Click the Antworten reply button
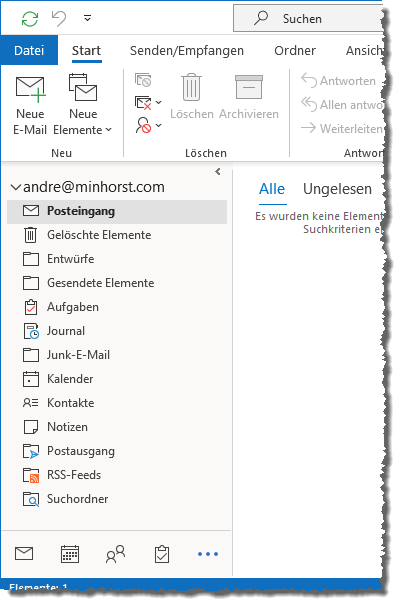Image resolution: width=402 pixels, height=609 pixels. (x=339, y=81)
